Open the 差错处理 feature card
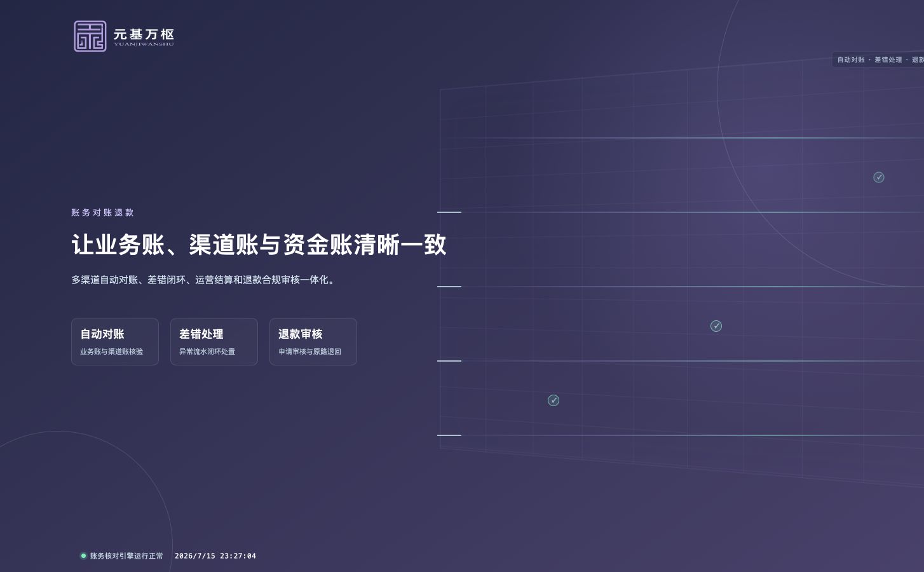 214,342
